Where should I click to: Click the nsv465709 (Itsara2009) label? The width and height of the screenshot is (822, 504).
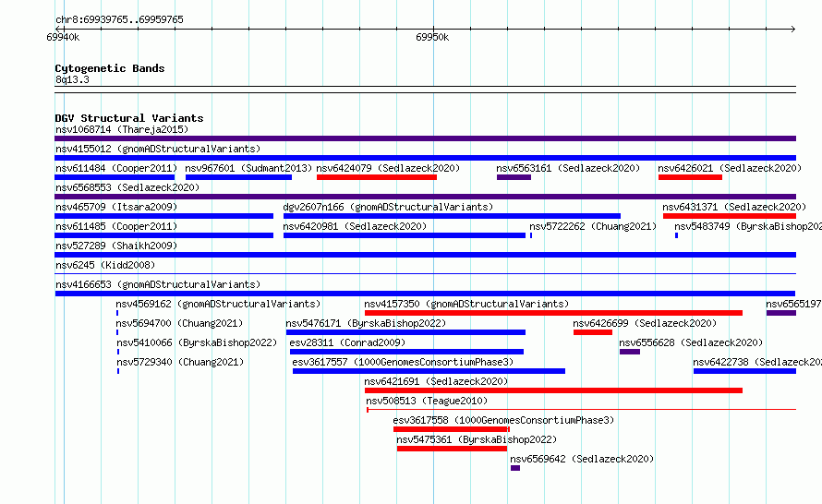[116, 207]
